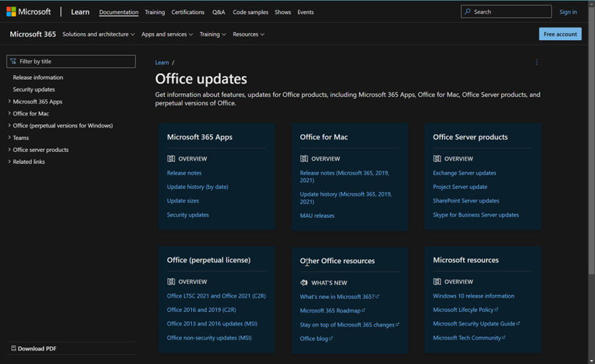Open SharePoint Server updates link
Image resolution: width=595 pixels, height=364 pixels.
[466, 201]
